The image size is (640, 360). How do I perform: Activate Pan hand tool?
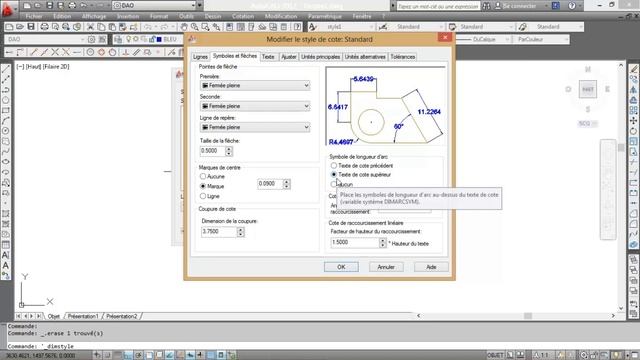[x=184, y=27]
